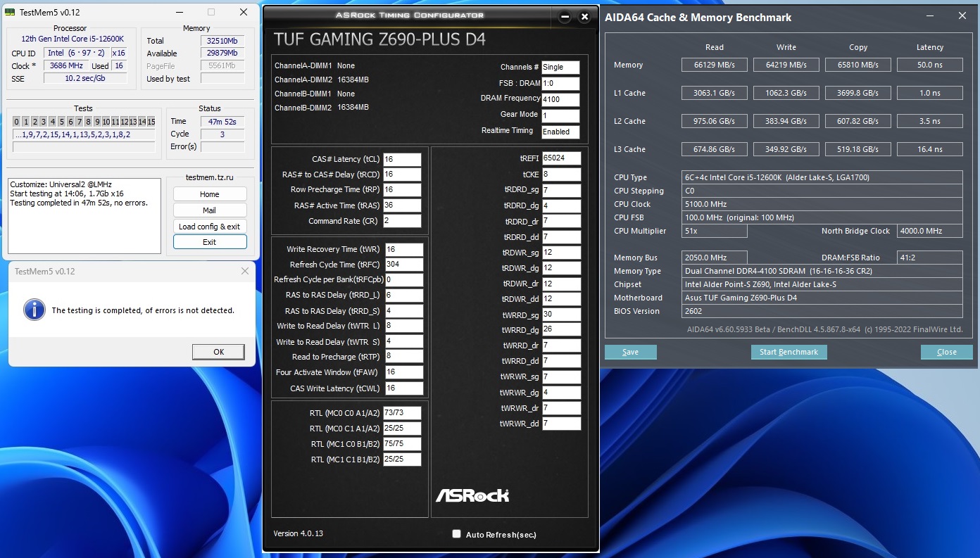Click the RAS# to CAS# Delay (tRCD) field

[x=402, y=175]
